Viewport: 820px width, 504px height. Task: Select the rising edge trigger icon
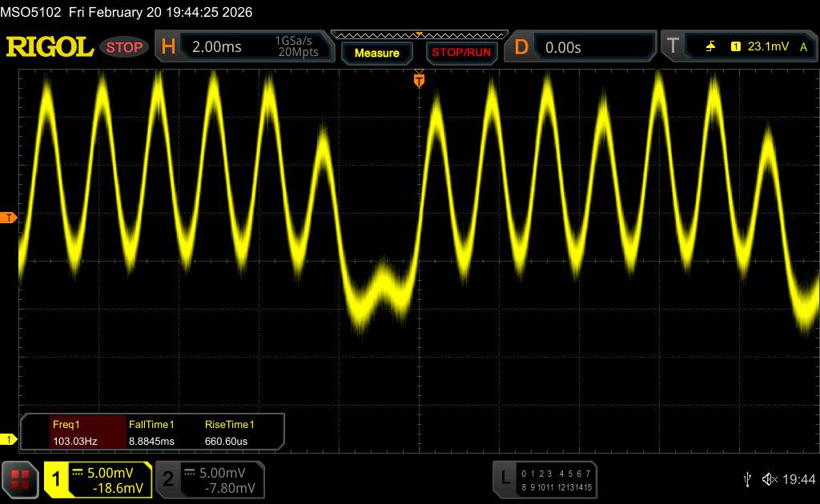pyautogui.click(x=710, y=47)
